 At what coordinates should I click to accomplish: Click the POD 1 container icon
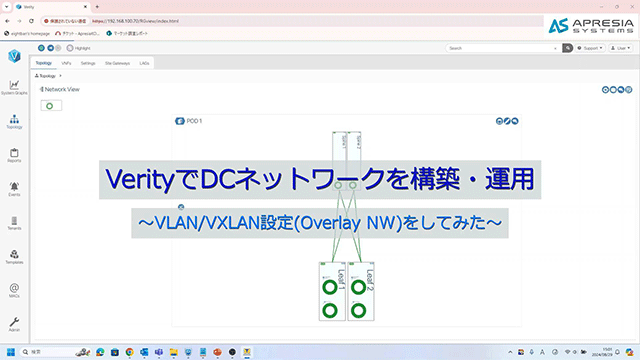click(180, 121)
